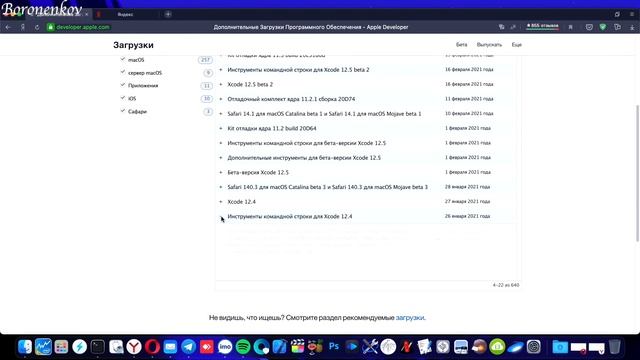Switch to the Яндекс browser tab
The height and width of the screenshot is (360, 640).
click(x=125, y=14)
